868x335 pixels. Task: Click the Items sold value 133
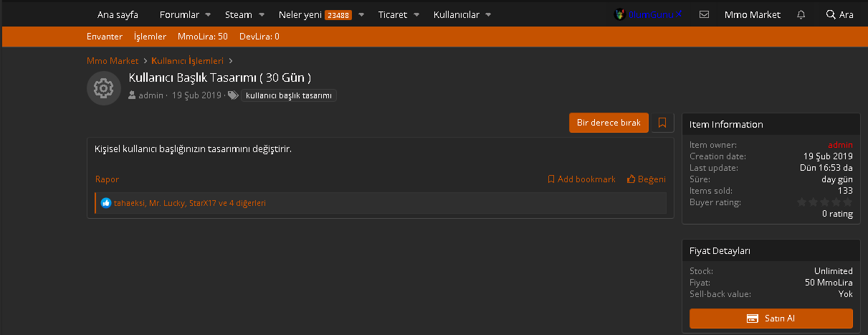click(845, 191)
